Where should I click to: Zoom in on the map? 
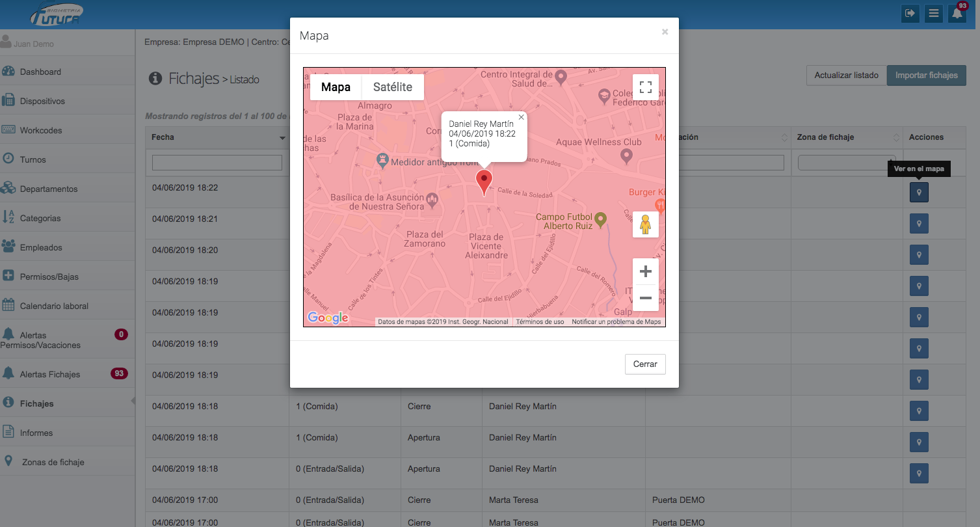(646, 271)
